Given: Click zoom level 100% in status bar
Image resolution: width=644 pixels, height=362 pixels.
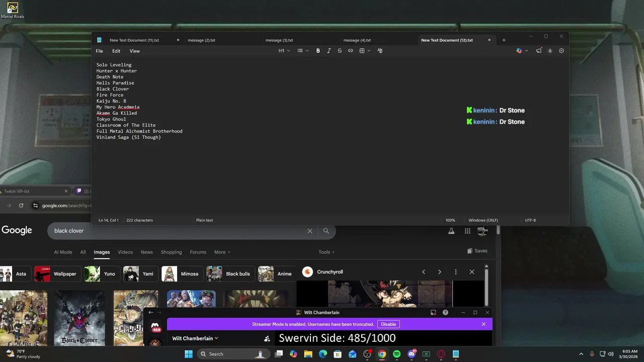Looking at the screenshot, I should (450, 220).
